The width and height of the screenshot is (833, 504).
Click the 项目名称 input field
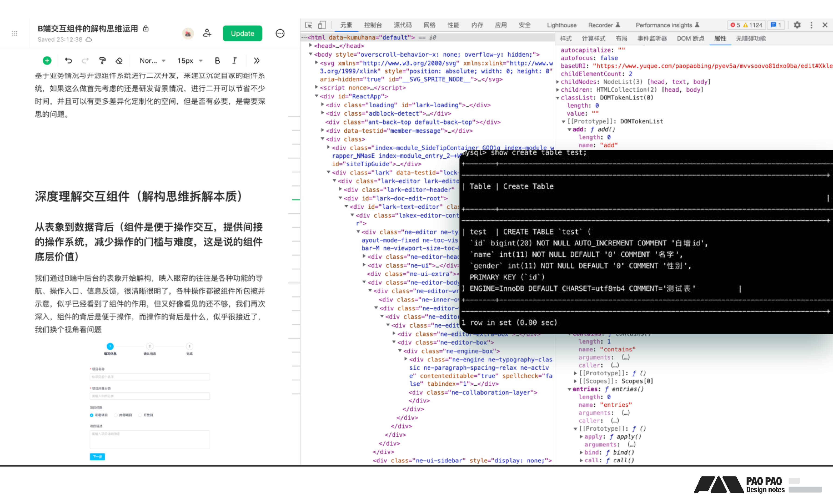(150, 377)
